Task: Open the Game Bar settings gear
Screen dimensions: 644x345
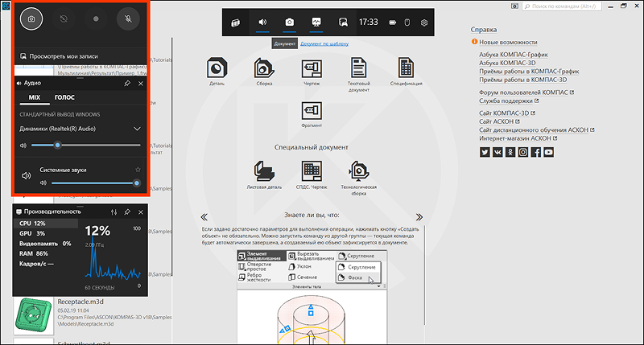Action: (424, 23)
